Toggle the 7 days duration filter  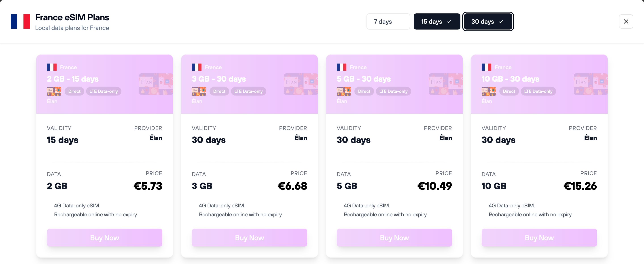(x=388, y=21)
